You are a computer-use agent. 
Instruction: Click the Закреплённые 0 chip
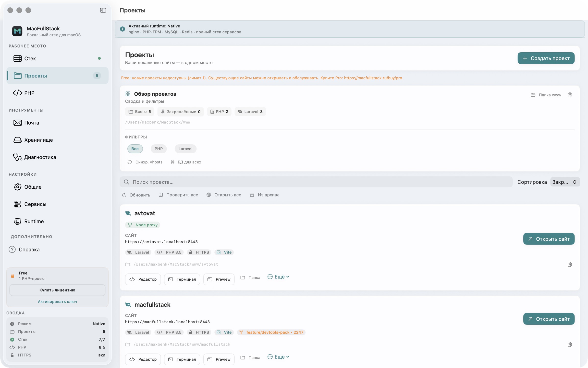tap(181, 112)
